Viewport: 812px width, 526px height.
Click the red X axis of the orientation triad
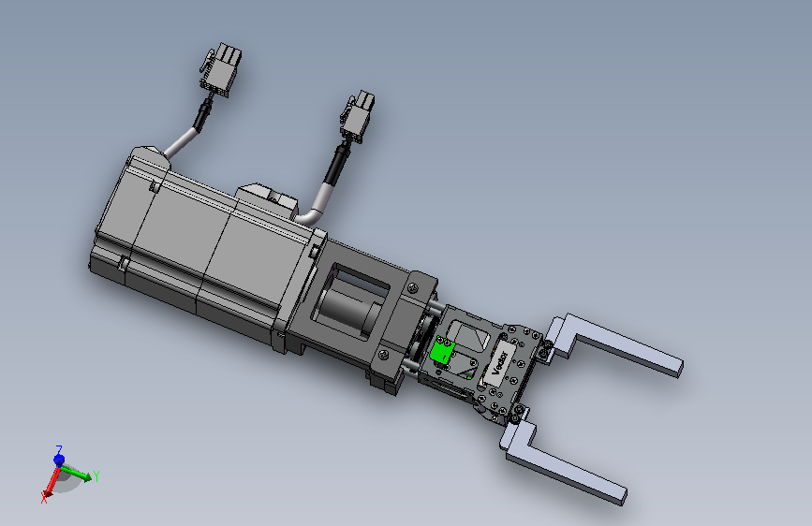(51, 484)
